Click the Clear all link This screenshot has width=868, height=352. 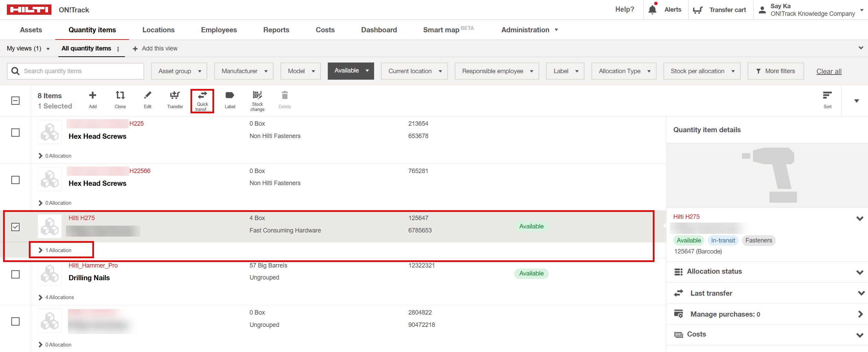[x=829, y=71]
